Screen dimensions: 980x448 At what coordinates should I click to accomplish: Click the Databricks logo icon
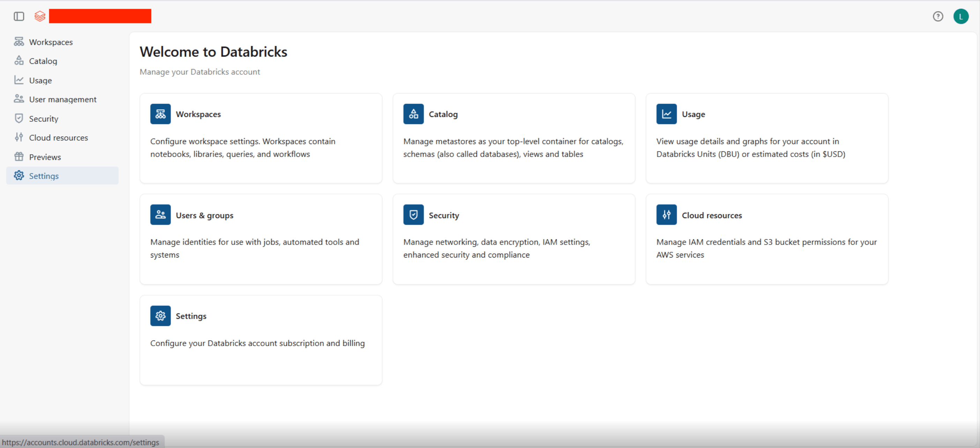click(39, 16)
